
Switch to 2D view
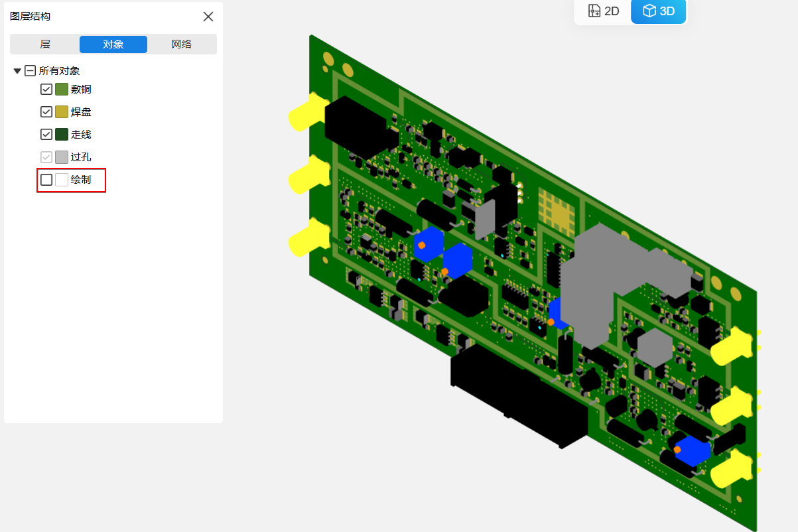603,11
